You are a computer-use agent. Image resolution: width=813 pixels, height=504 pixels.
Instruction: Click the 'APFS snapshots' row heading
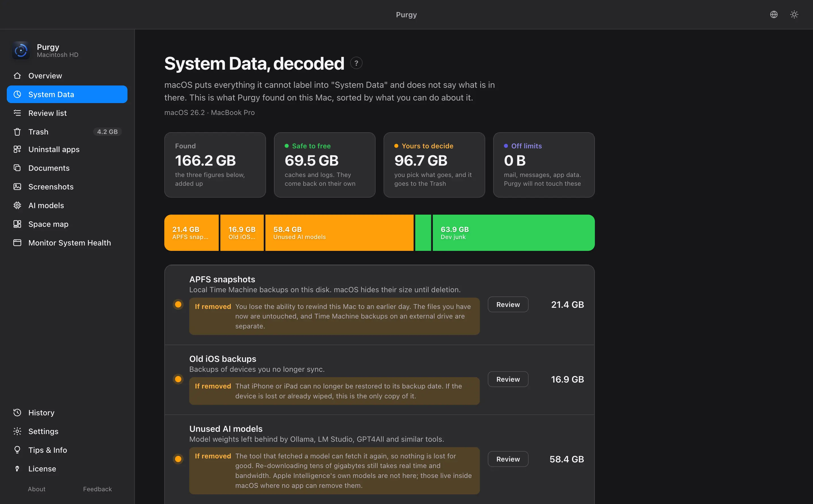[x=222, y=279]
